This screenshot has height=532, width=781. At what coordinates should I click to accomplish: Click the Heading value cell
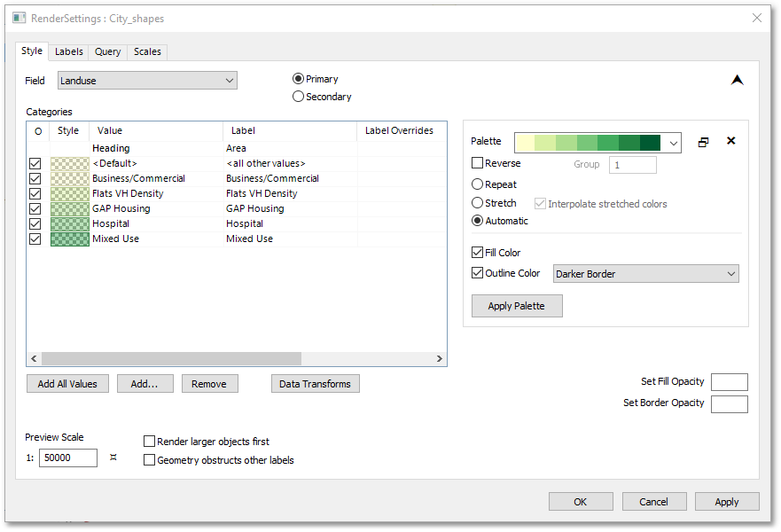coord(156,148)
